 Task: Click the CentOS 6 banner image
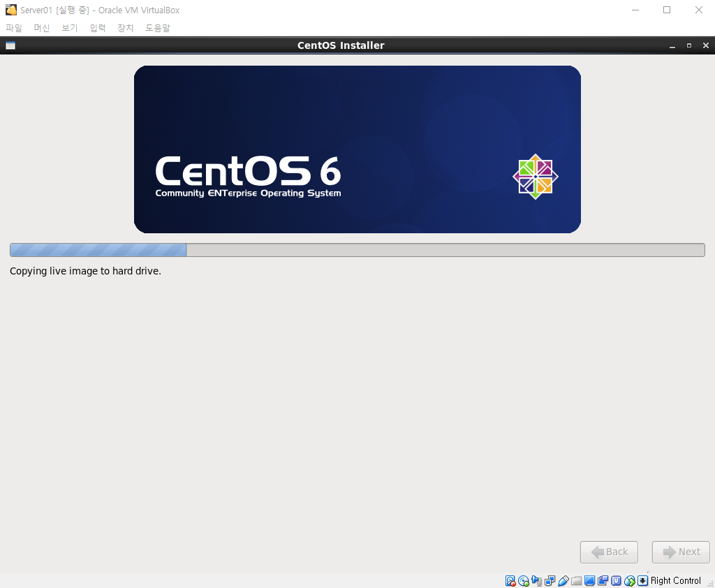pos(357,149)
